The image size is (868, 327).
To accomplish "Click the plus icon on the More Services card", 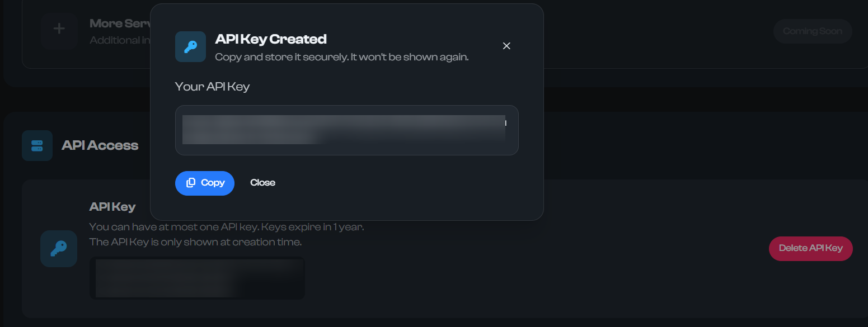I will tap(59, 31).
